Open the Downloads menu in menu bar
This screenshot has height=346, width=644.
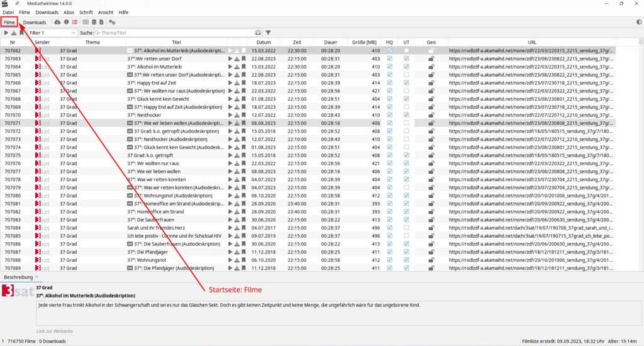click(x=47, y=13)
